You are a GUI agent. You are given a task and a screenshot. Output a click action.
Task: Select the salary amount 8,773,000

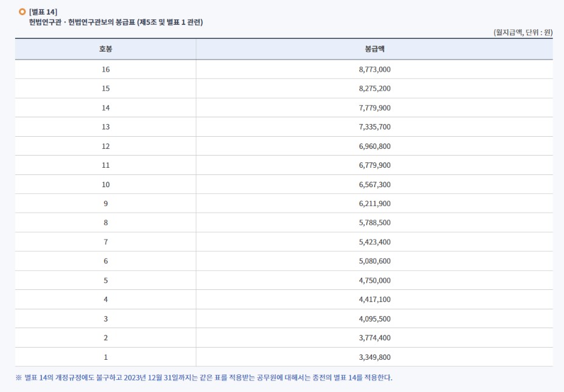(x=379, y=69)
